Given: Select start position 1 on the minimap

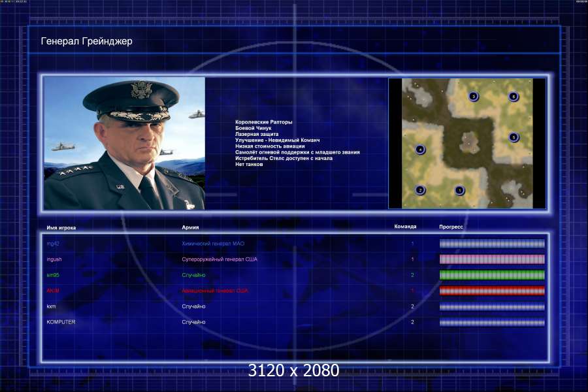Looking at the screenshot, I should pos(460,190).
